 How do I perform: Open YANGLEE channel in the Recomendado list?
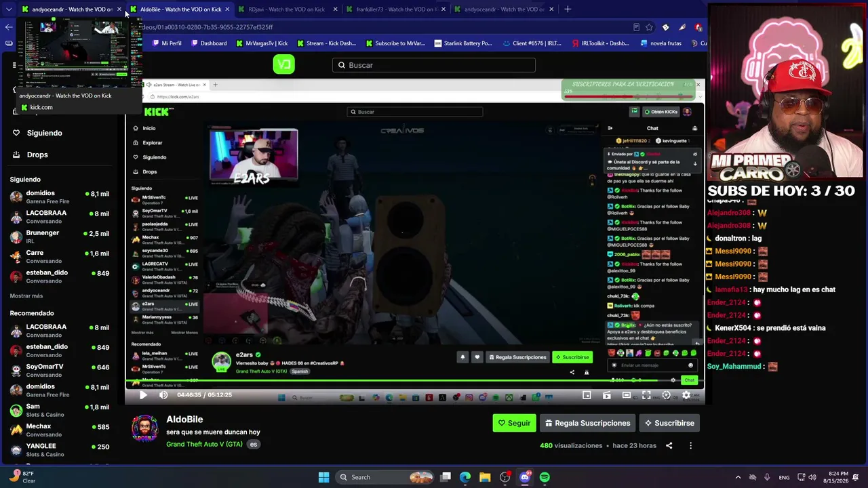[60, 449]
